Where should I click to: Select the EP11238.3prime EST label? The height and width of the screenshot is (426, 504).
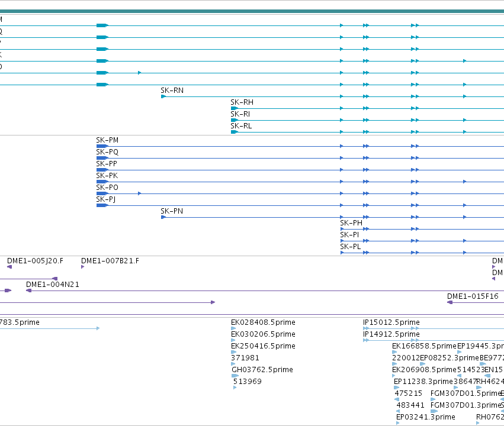click(x=423, y=382)
